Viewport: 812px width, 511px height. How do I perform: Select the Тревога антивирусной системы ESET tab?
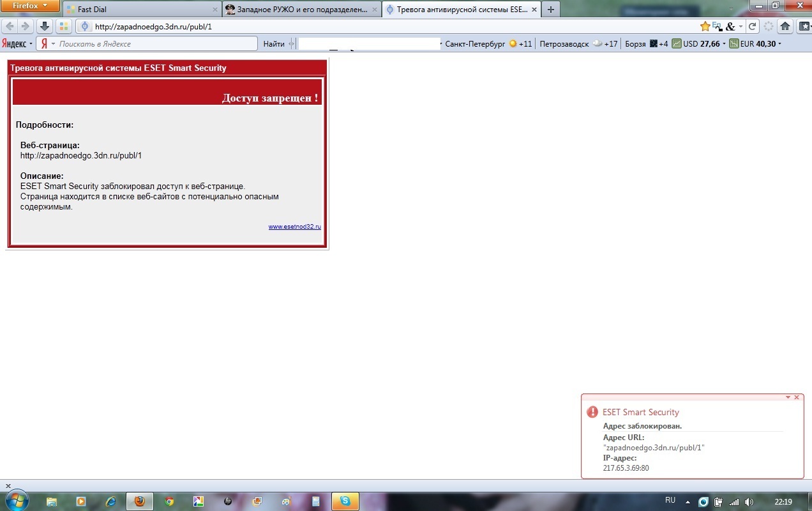pyautogui.click(x=462, y=10)
